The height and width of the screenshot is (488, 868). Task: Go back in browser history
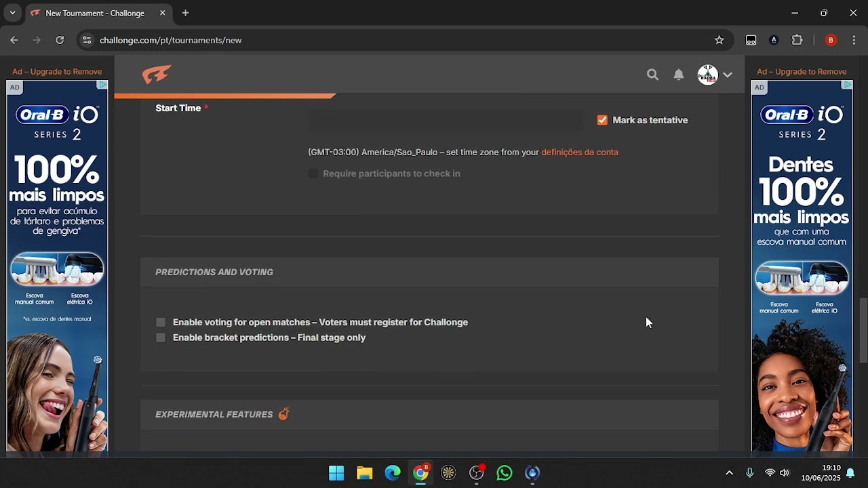(x=14, y=40)
